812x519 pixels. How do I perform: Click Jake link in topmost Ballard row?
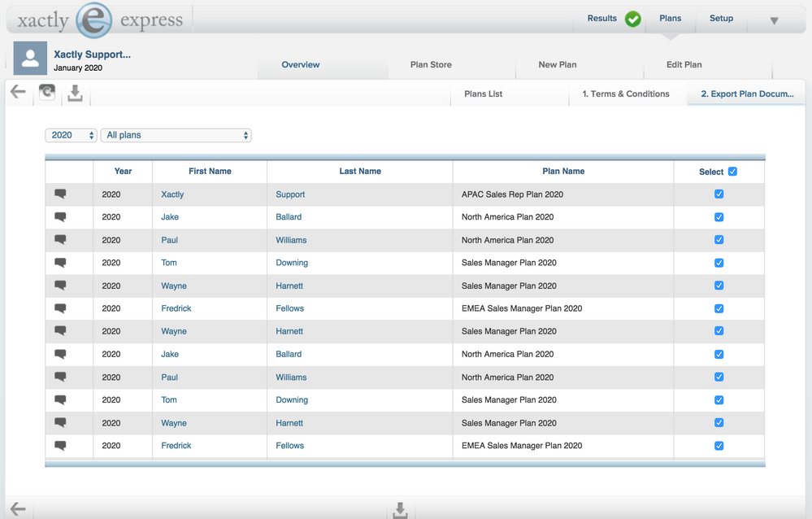click(170, 217)
